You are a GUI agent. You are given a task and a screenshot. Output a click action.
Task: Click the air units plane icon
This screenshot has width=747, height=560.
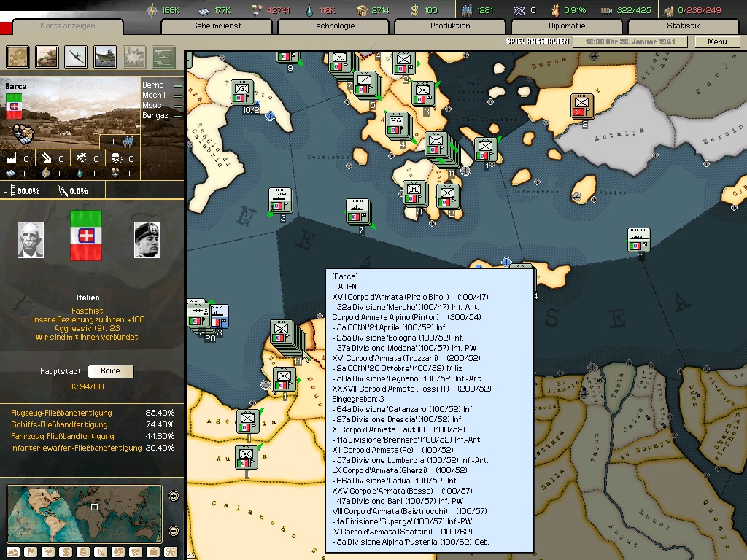pos(77,56)
